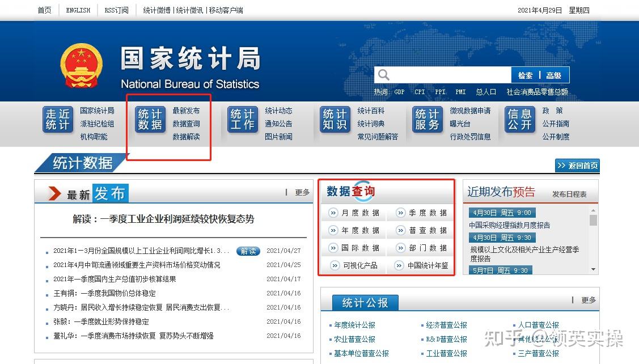
Task: Click the 信息公开 blue icon tile
Action: tap(520, 120)
